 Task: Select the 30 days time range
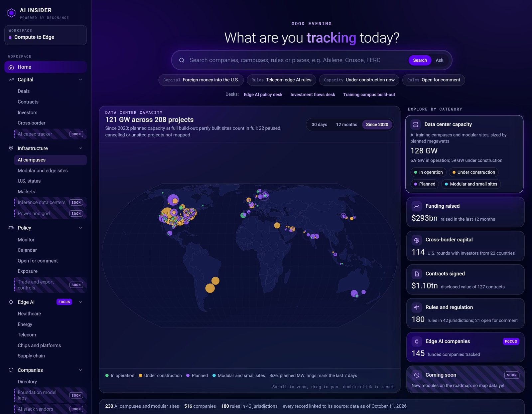(x=319, y=124)
